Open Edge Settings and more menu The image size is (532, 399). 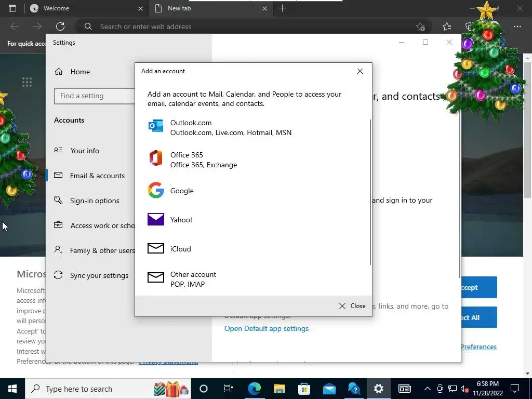pyautogui.click(x=517, y=26)
